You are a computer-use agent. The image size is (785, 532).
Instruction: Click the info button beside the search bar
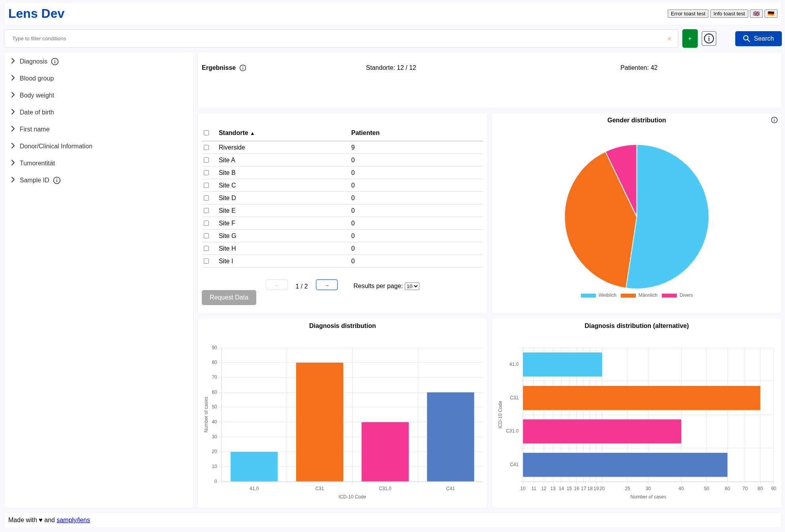click(709, 39)
